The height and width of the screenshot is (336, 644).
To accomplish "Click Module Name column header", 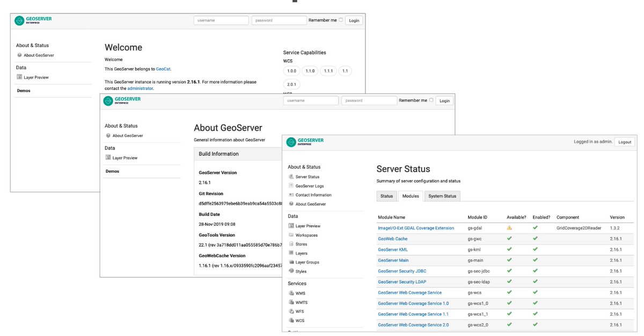I will [392, 217].
